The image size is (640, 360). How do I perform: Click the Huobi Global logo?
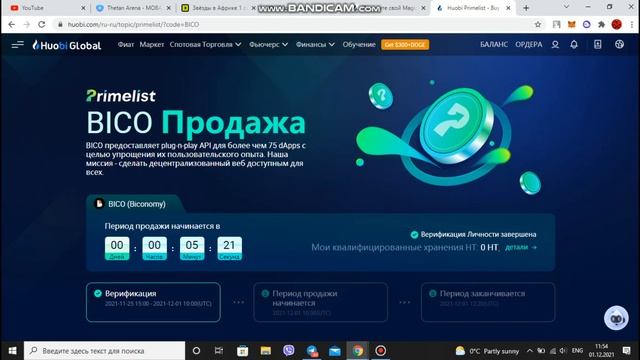pos(67,45)
